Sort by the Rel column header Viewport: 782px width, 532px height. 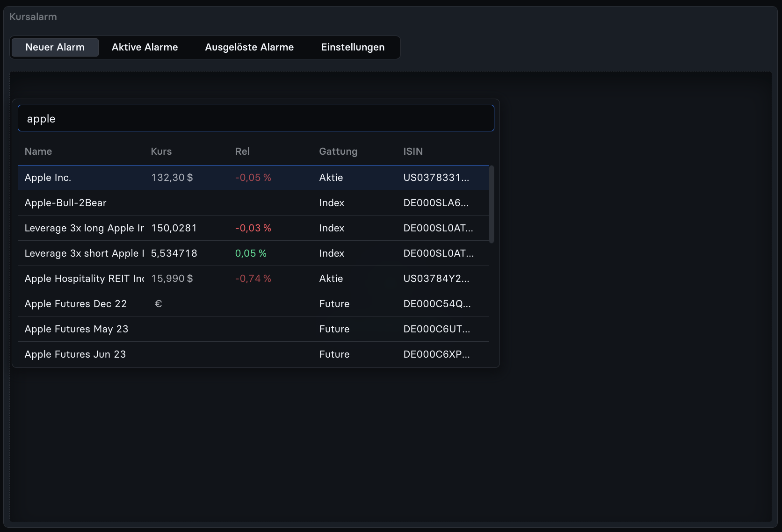pos(242,151)
